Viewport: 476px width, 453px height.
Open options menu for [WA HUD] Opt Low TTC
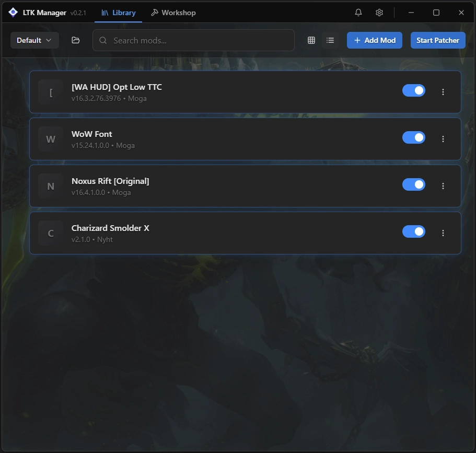pos(443,91)
